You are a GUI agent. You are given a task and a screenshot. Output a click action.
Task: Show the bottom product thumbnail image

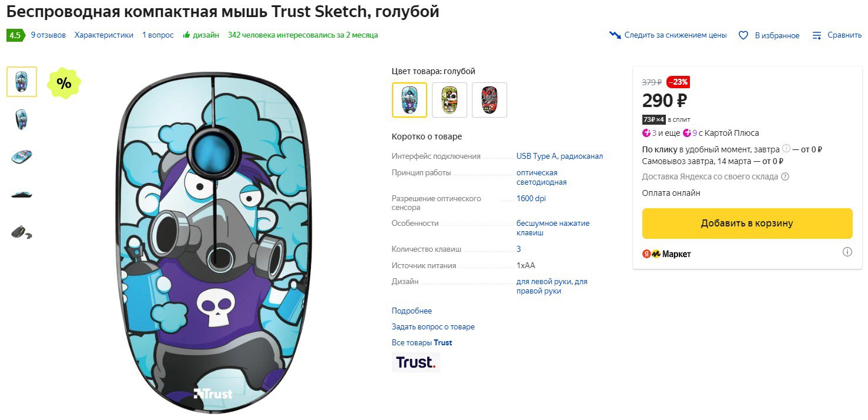coord(22,232)
